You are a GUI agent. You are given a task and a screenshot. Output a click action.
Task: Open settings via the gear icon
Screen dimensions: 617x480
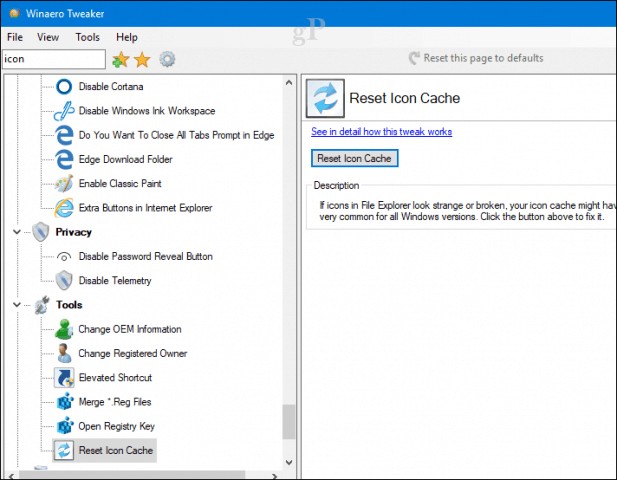coord(167,59)
